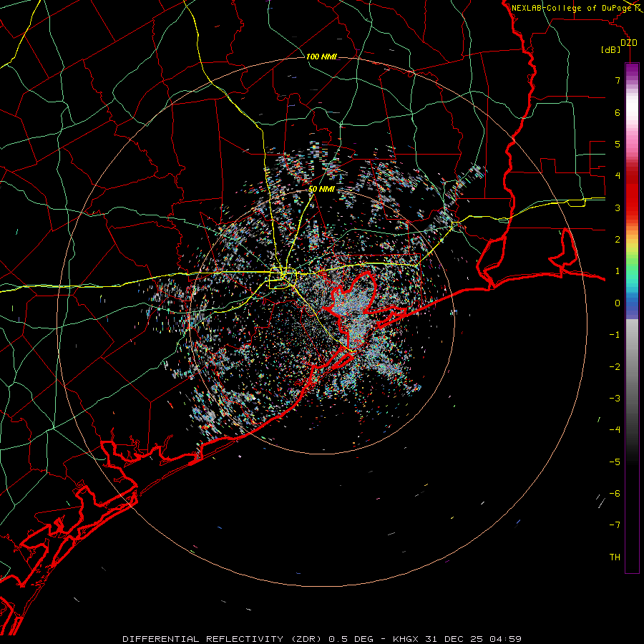The image size is (644, 644).
Task: Select the -1 dB scale value
Action: coord(615,335)
